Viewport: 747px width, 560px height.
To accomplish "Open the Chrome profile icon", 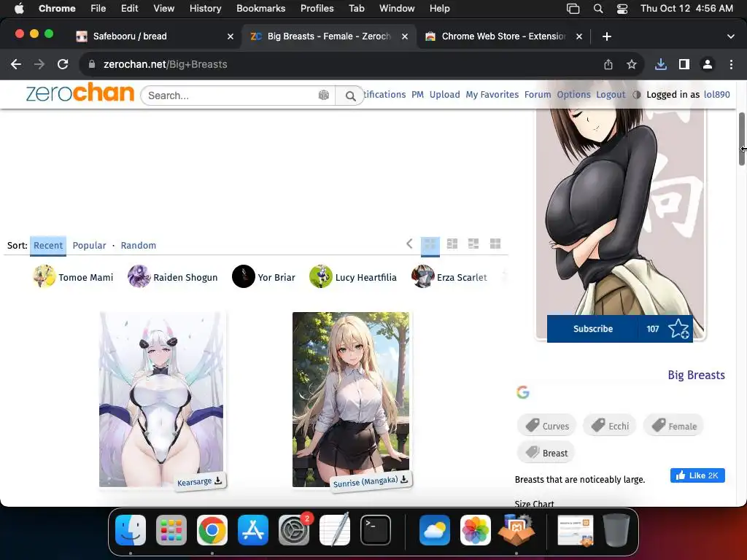I will (x=708, y=64).
